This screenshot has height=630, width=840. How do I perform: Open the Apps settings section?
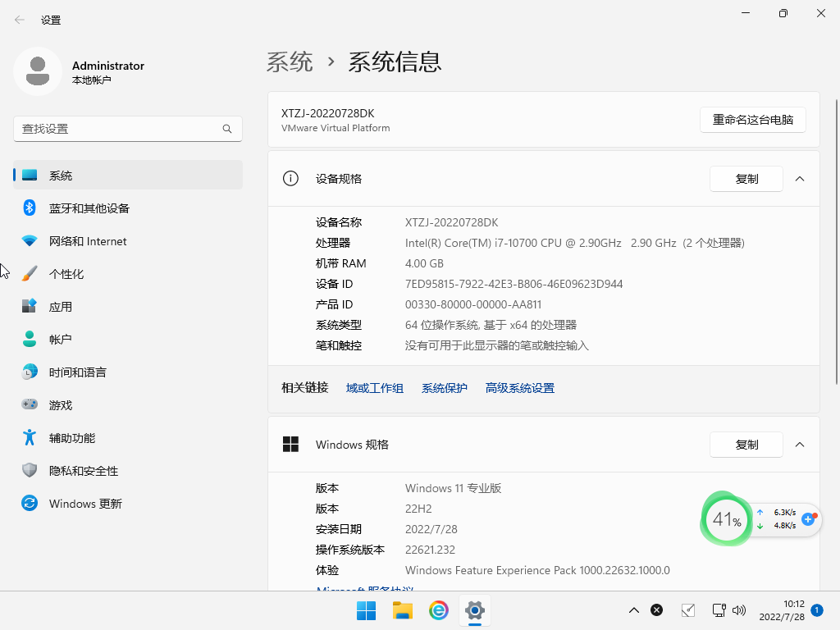(x=61, y=307)
